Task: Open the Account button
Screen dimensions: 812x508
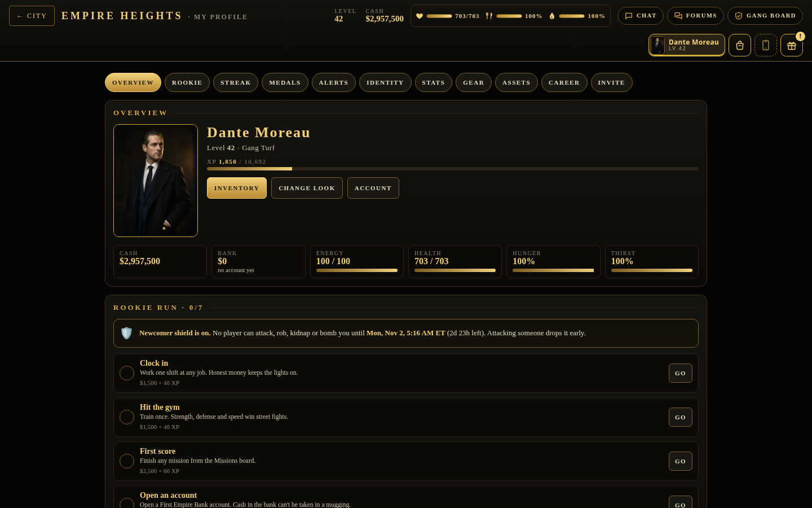Action: coord(373,188)
